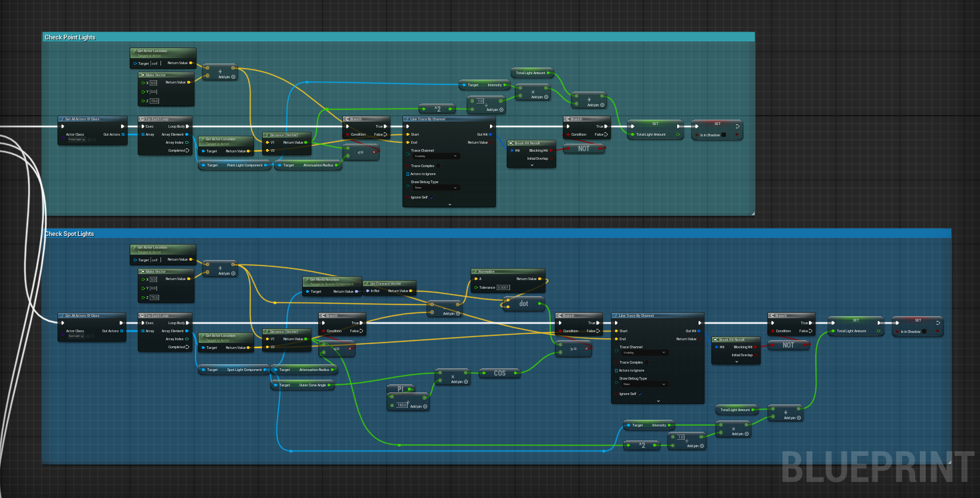Uncheck Ignore Self in the spot light trace node
The image size is (980, 498).
click(x=640, y=394)
